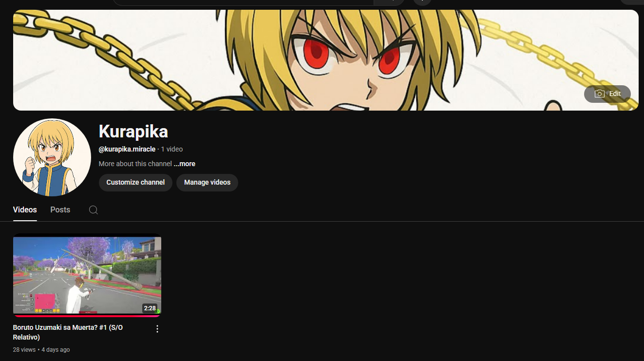Click the red progress bar under video thumbnail
Viewport: 644px width, 361px height.
tap(87, 316)
